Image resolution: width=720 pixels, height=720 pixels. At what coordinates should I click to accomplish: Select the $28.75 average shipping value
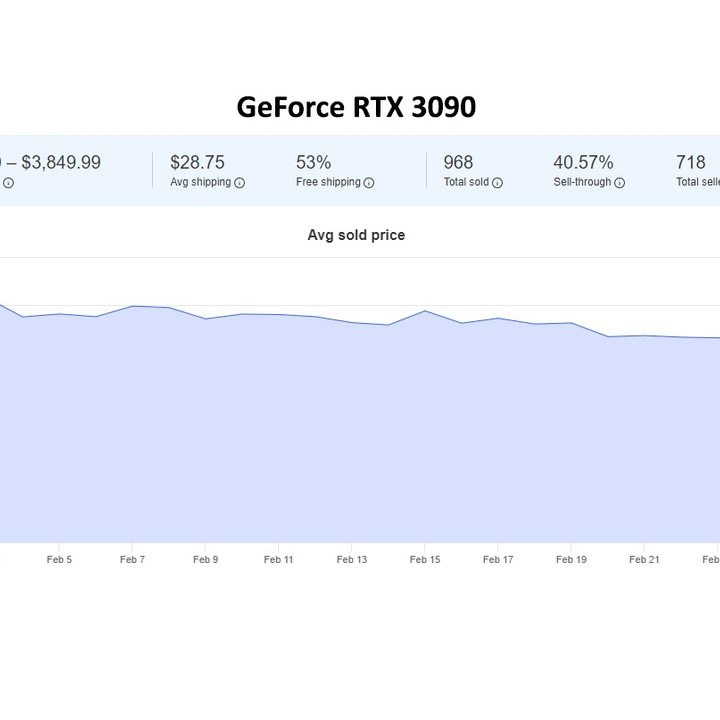[x=197, y=162]
